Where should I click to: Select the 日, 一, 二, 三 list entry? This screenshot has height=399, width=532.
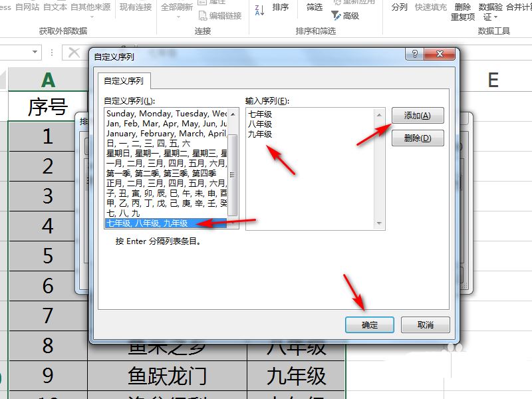(x=166, y=144)
